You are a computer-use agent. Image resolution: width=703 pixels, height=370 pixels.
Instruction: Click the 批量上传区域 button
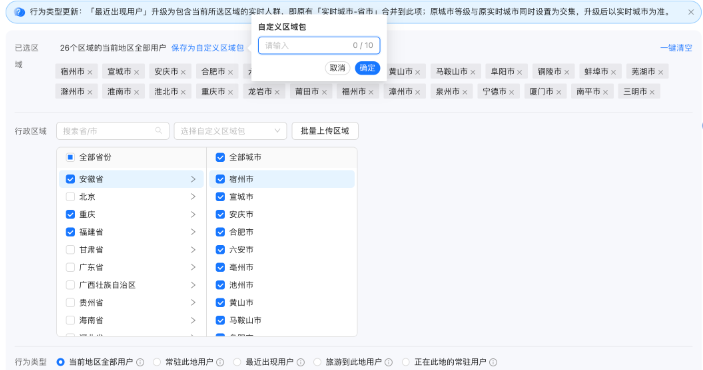tap(325, 131)
